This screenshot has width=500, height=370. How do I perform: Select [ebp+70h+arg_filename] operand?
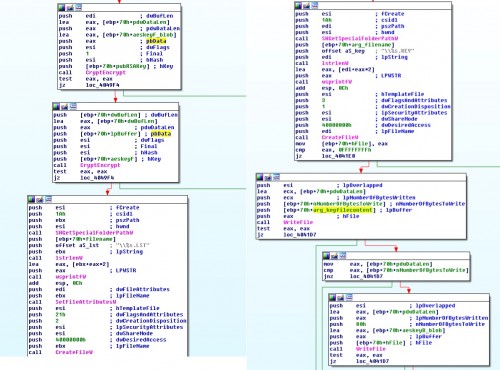(358, 45)
